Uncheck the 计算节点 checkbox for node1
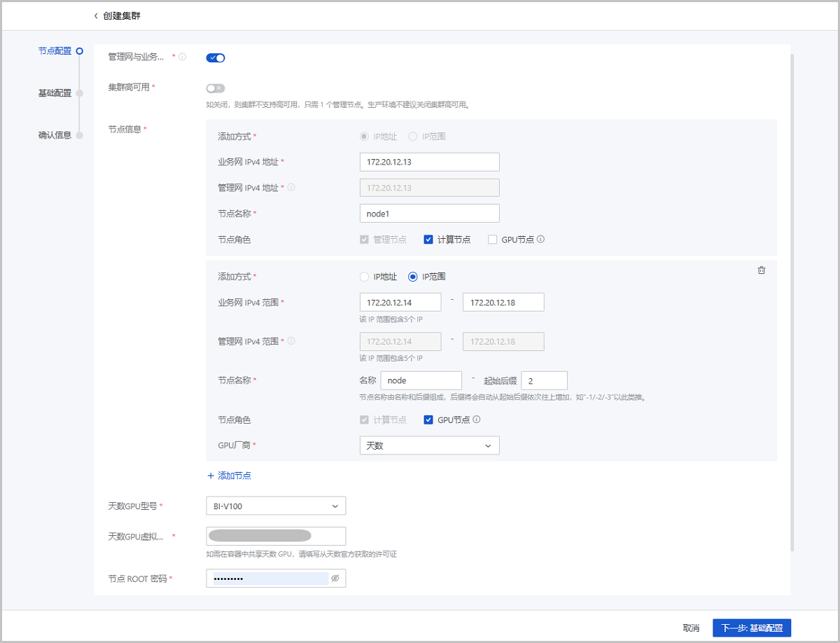Image resolution: width=840 pixels, height=643 pixels. point(428,240)
